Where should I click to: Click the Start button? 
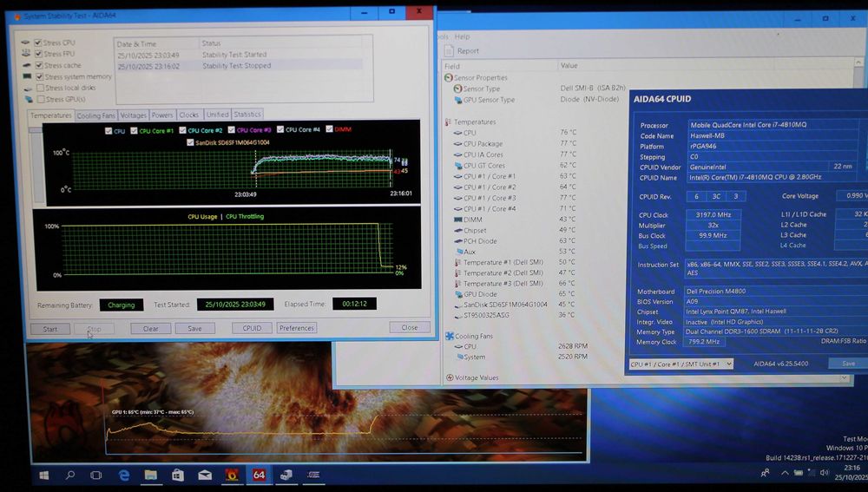point(50,329)
